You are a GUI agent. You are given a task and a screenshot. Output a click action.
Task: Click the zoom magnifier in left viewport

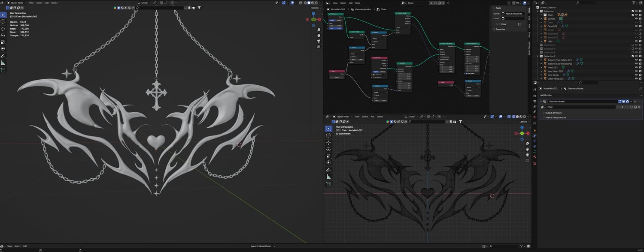(319, 30)
